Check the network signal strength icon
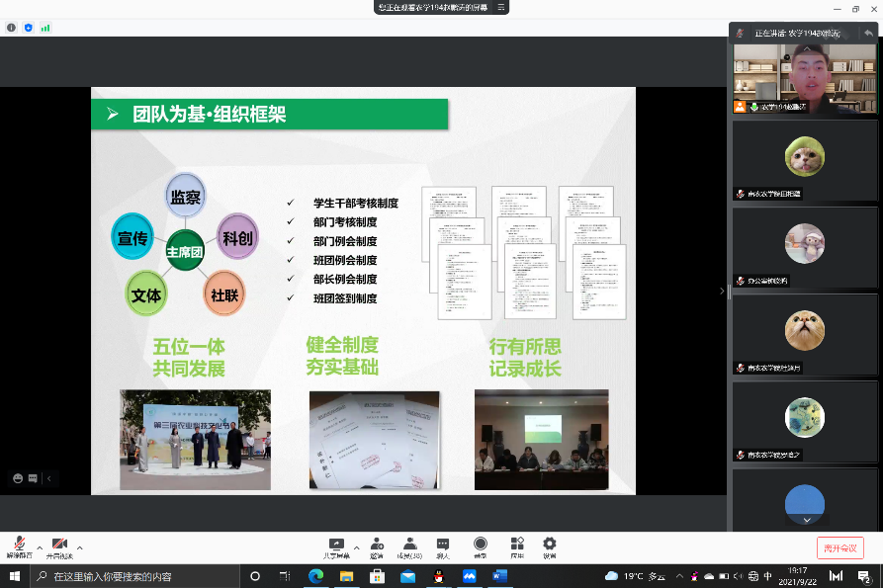The height and width of the screenshot is (588, 883). click(x=45, y=28)
